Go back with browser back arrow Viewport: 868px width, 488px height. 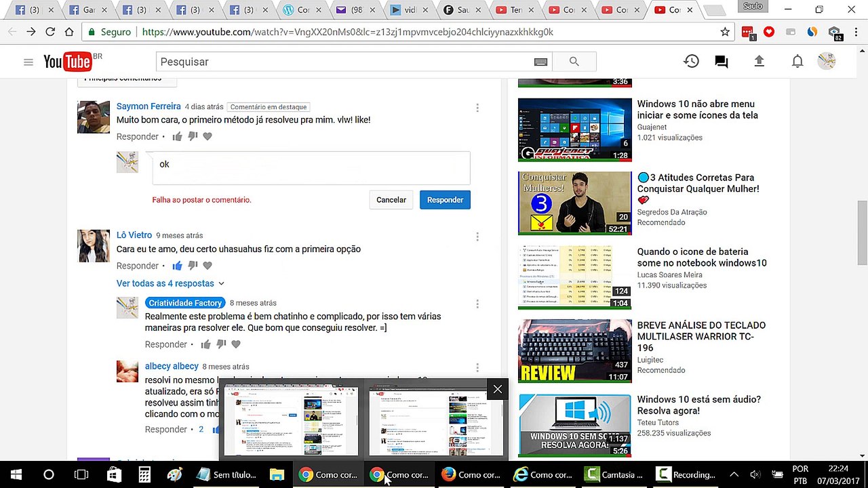point(12,32)
